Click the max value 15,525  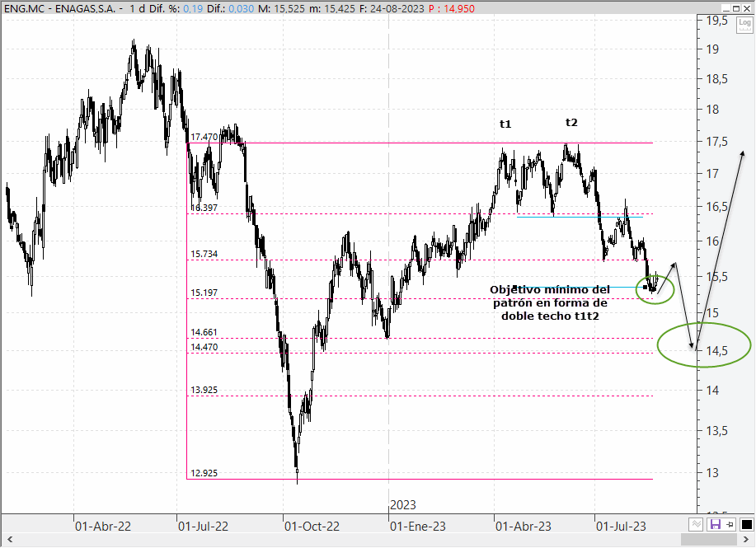(x=288, y=9)
